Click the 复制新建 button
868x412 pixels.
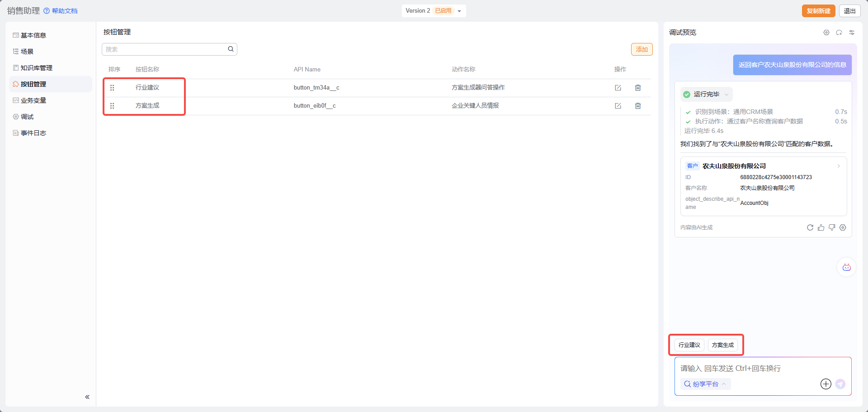(x=818, y=11)
